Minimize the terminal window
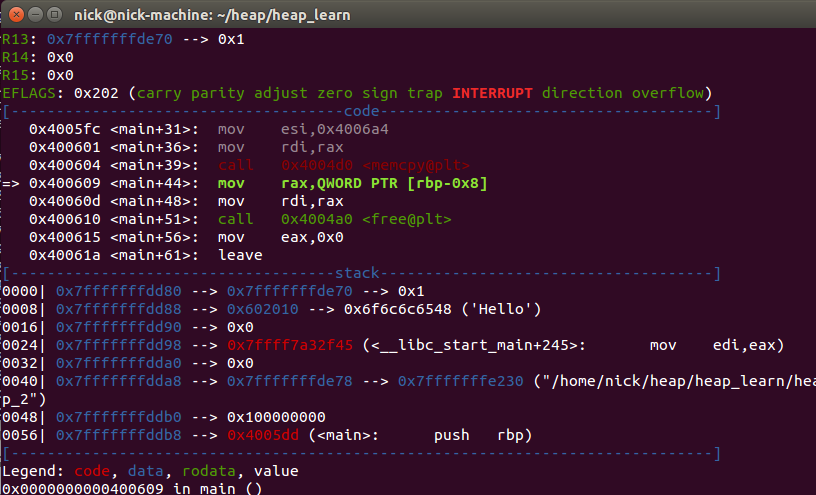816x495 pixels. click(x=35, y=15)
